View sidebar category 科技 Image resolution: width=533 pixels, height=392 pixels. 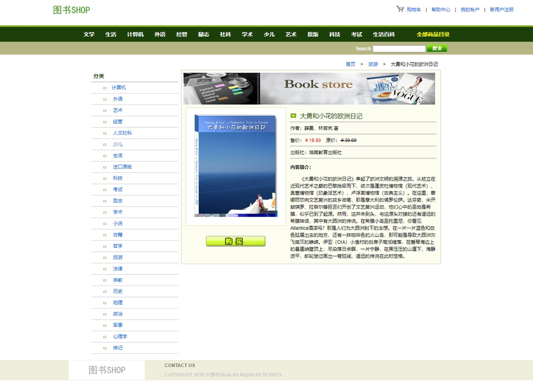pyautogui.click(x=118, y=178)
